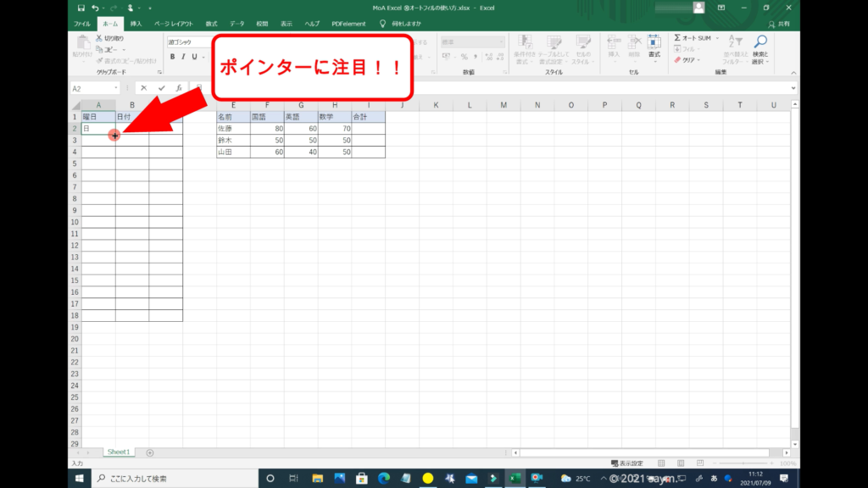Toggle Bold formatting
The width and height of the screenshot is (868, 488).
pyautogui.click(x=172, y=57)
